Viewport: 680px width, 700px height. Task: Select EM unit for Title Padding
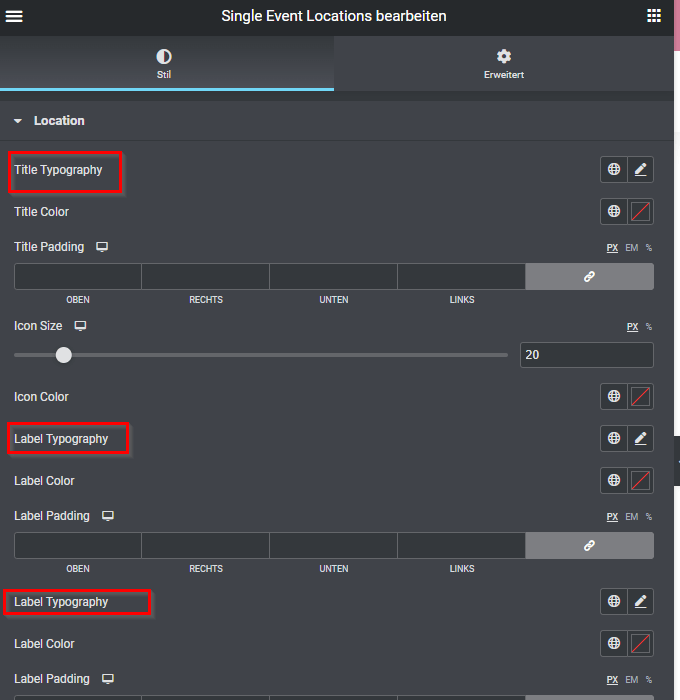pos(631,248)
